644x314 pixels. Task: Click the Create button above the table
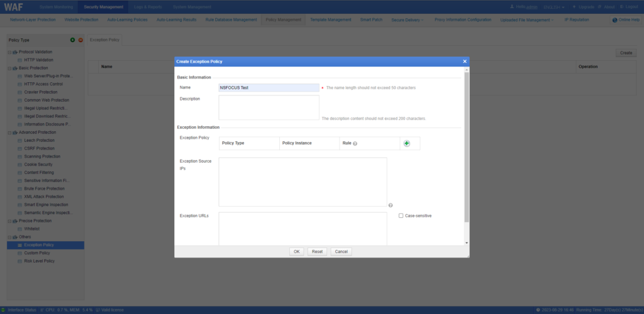point(626,53)
